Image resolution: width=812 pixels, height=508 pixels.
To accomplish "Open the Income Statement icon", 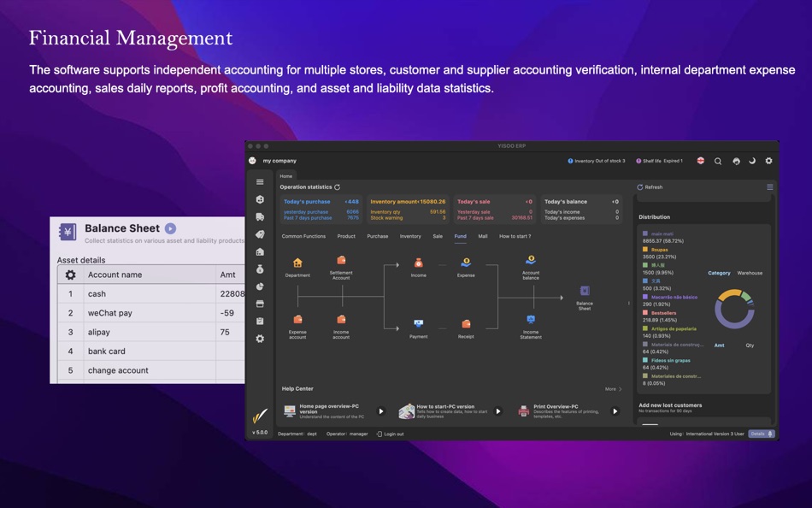I will pos(531,319).
